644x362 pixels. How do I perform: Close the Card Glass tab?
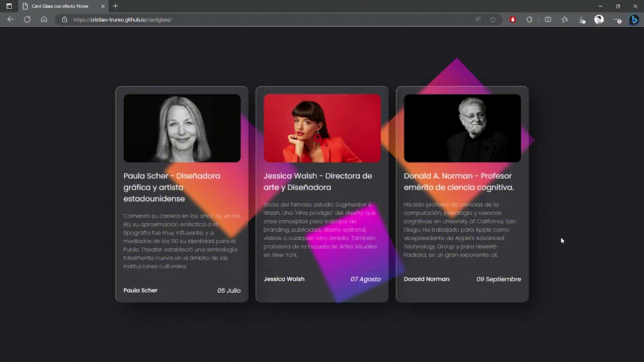(x=103, y=6)
